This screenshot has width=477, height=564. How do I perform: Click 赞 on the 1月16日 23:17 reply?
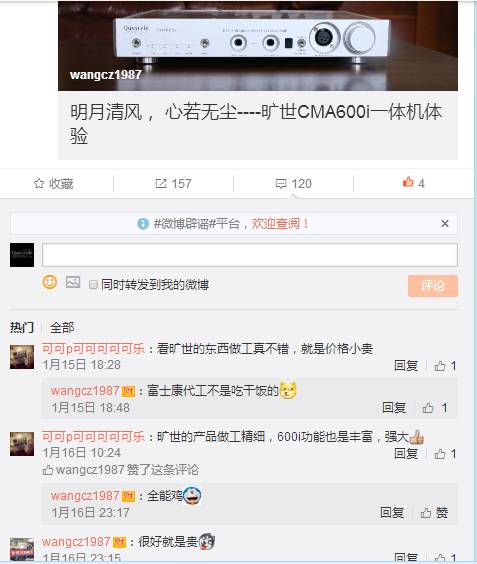[435, 513]
